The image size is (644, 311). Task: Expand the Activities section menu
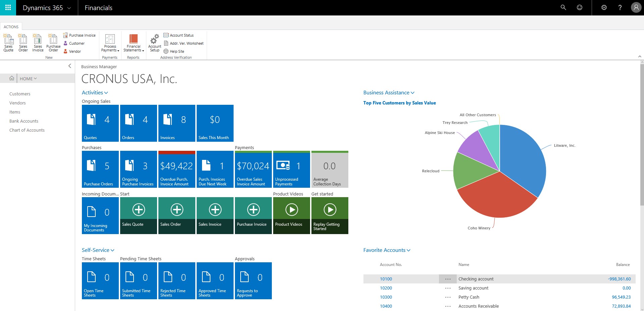(95, 93)
